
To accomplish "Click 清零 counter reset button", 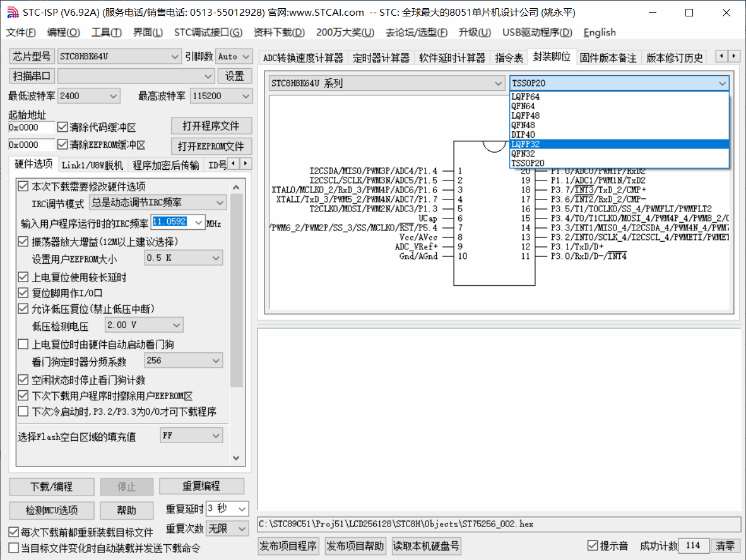I will [x=725, y=545].
